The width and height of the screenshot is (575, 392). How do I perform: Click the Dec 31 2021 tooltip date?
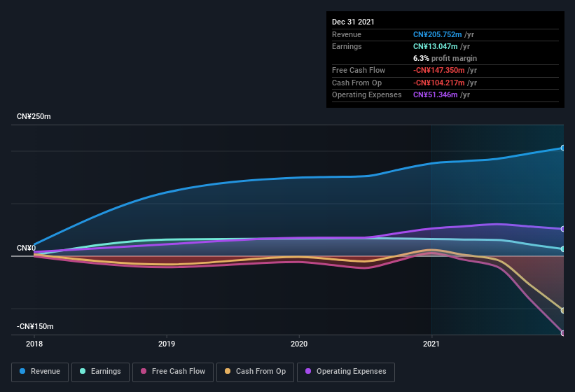[353, 22]
